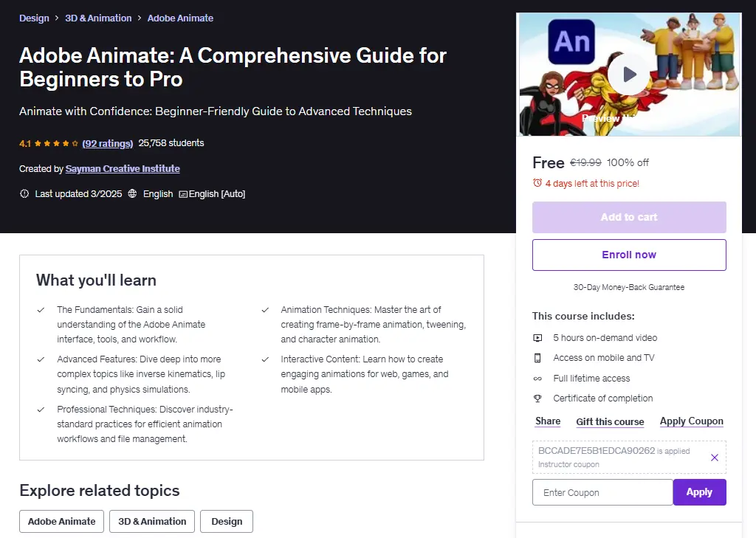Click the first breadcrumb chevron separator
Viewport: 756px width, 538px height.
(x=57, y=18)
